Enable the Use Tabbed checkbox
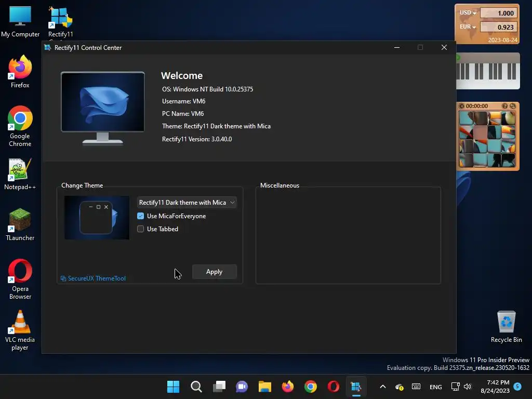The height and width of the screenshot is (399, 532). [x=140, y=229]
